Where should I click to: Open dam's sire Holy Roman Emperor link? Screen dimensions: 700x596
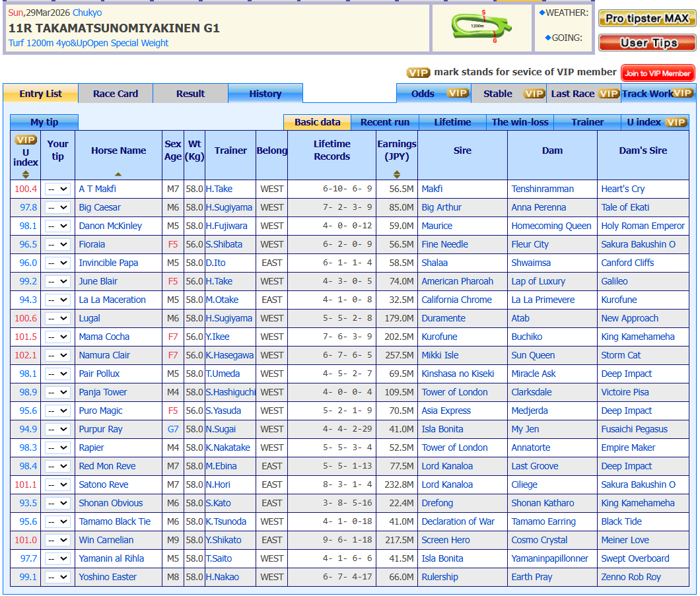[x=643, y=226]
